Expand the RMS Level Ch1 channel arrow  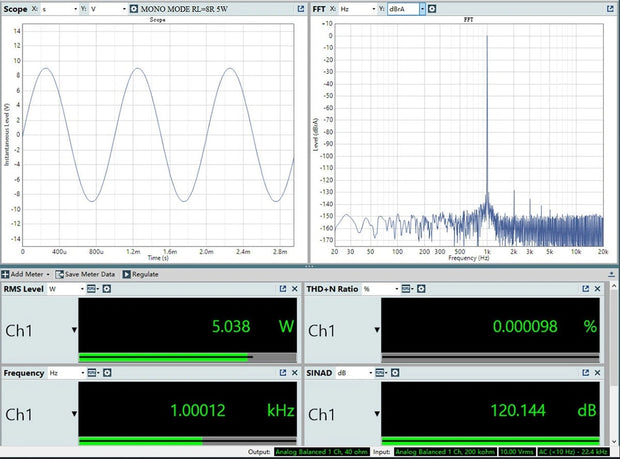pos(73,331)
